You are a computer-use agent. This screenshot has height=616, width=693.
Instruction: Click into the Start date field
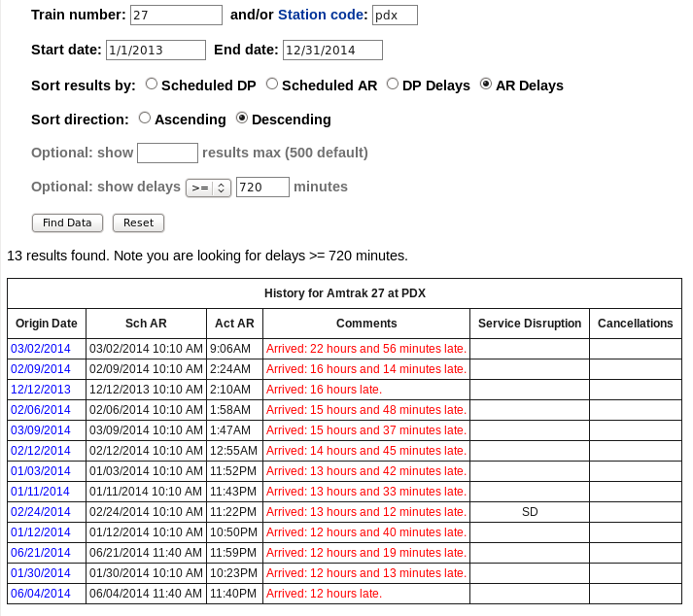(156, 50)
